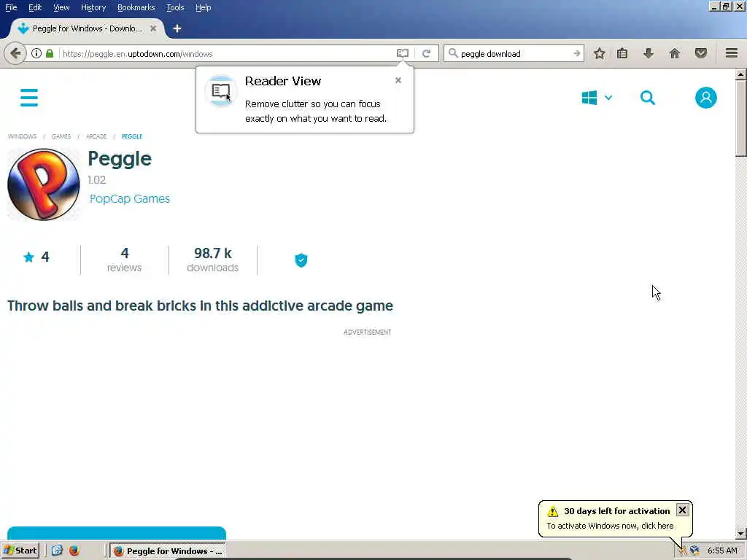Open the GAMES breadcrumb link
The width and height of the screenshot is (747, 560).
(61, 136)
